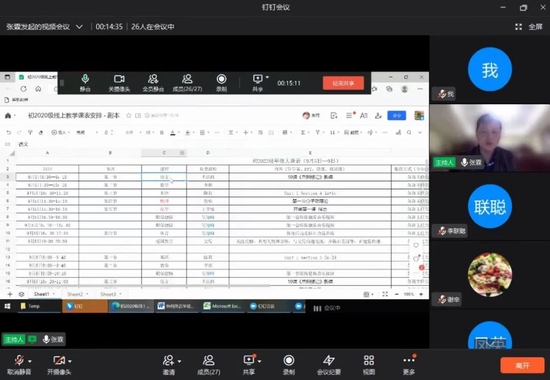Start recording with bottom 录制 button
Viewport: 550px width, 380px height.
pyautogui.click(x=289, y=365)
